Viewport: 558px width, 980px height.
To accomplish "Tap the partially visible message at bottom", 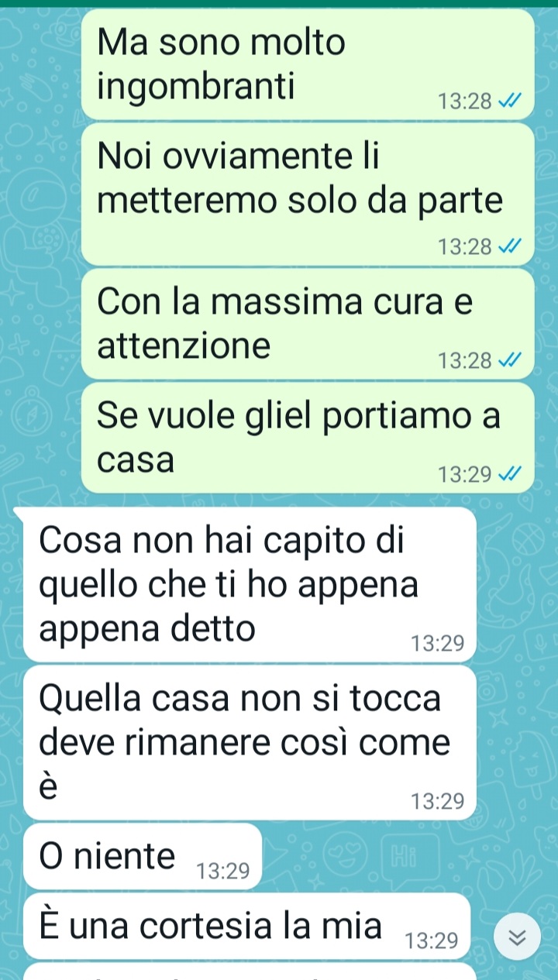I will [250, 971].
